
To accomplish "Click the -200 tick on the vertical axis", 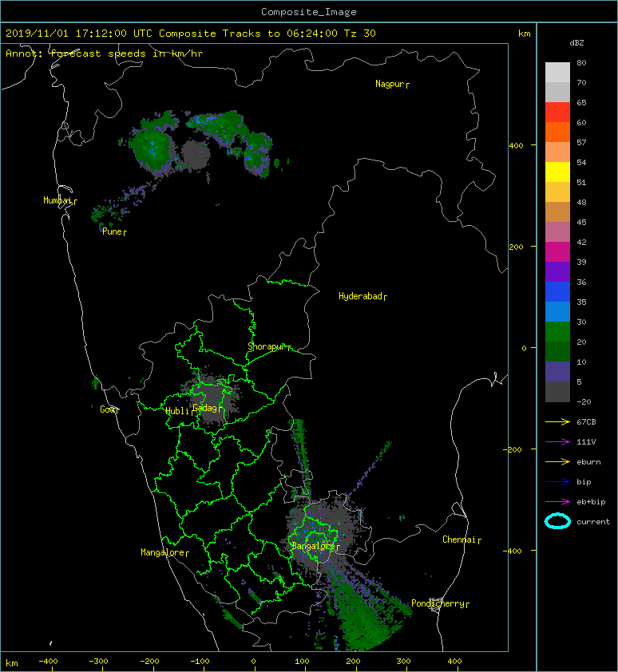I will (x=513, y=449).
